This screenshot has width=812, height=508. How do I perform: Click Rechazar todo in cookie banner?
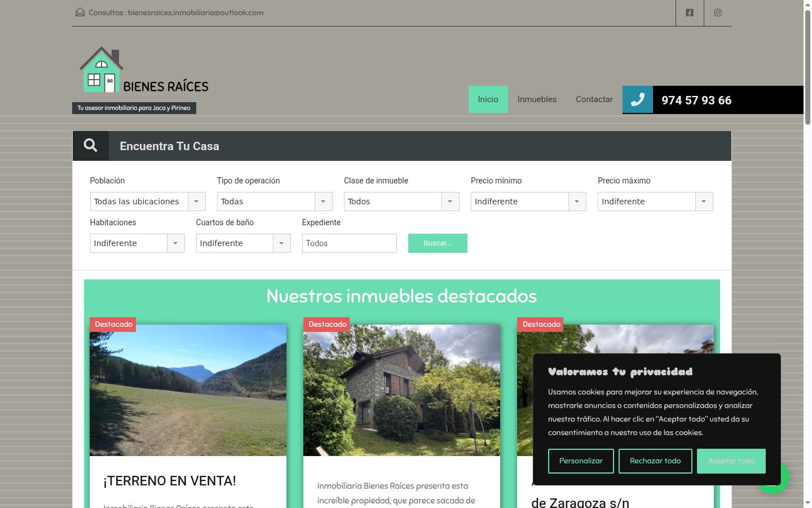tap(655, 461)
